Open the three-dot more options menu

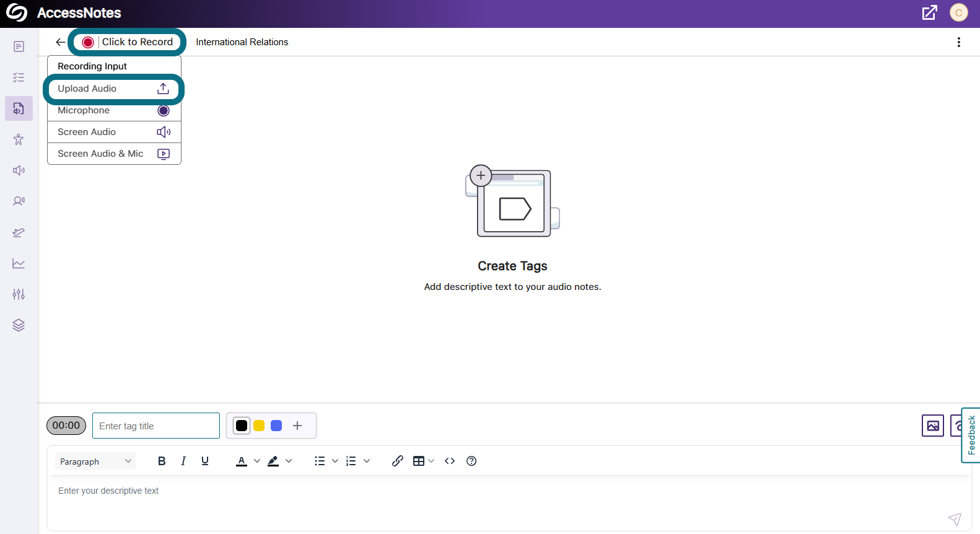coord(959,42)
